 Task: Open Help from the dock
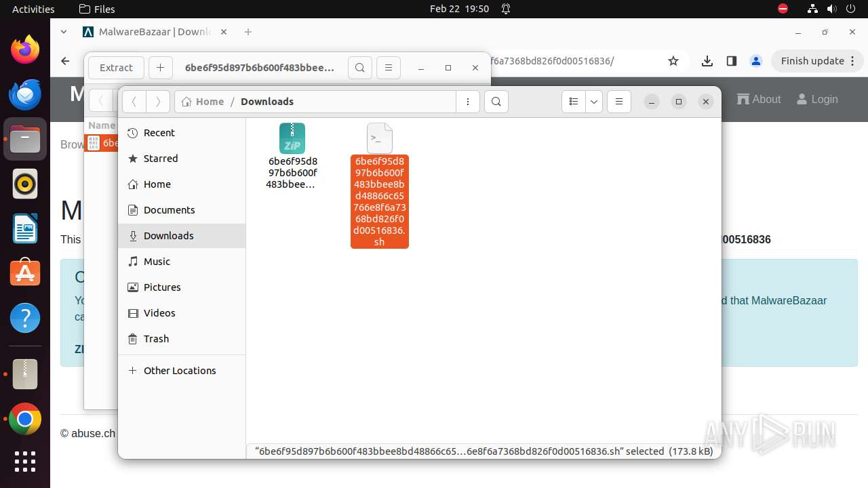25,318
